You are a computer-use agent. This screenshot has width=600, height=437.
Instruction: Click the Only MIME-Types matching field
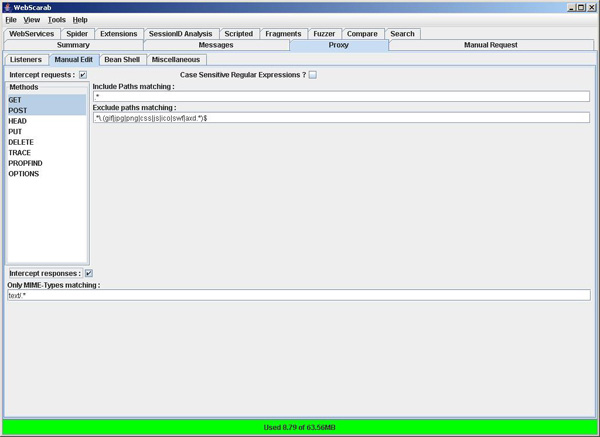click(x=299, y=295)
